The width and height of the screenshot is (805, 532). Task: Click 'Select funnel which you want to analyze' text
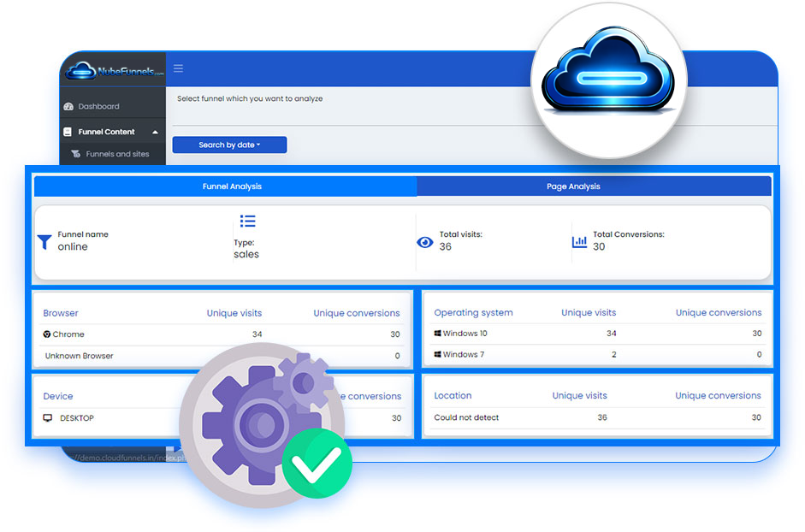[250, 98]
